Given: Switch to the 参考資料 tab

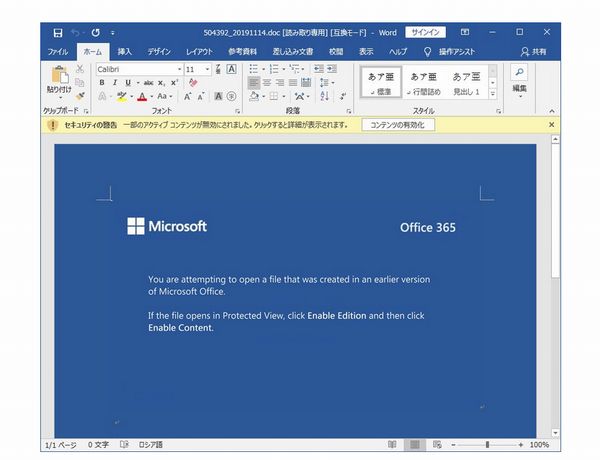Looking at the screenshot, I should tap(243, 52).
